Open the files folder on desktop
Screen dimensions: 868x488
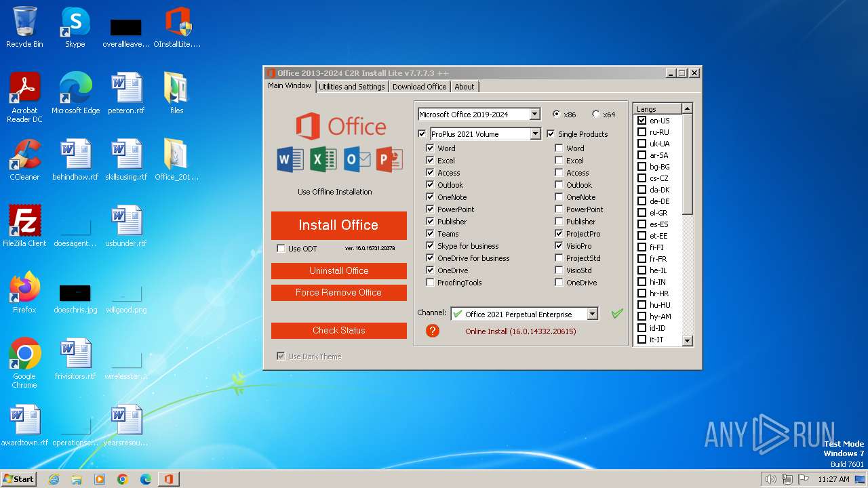(x=177, y=94)
